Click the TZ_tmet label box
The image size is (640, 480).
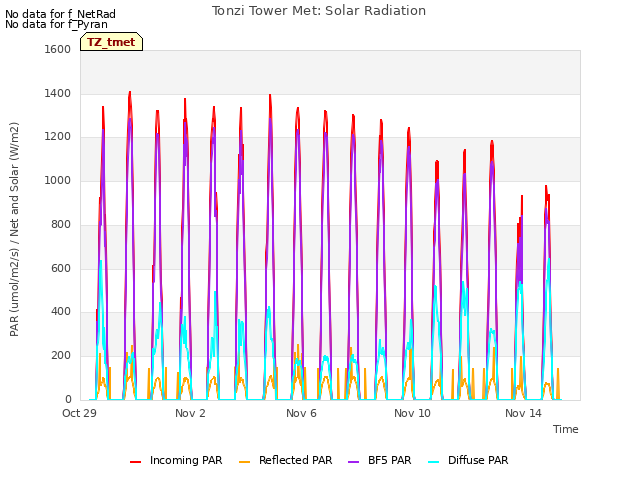(x=111, y=42)
